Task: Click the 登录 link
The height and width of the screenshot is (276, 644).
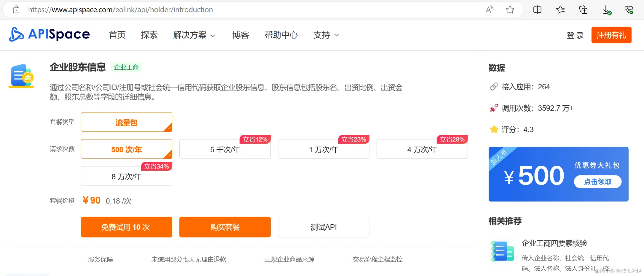Action: tap(575, 35)
